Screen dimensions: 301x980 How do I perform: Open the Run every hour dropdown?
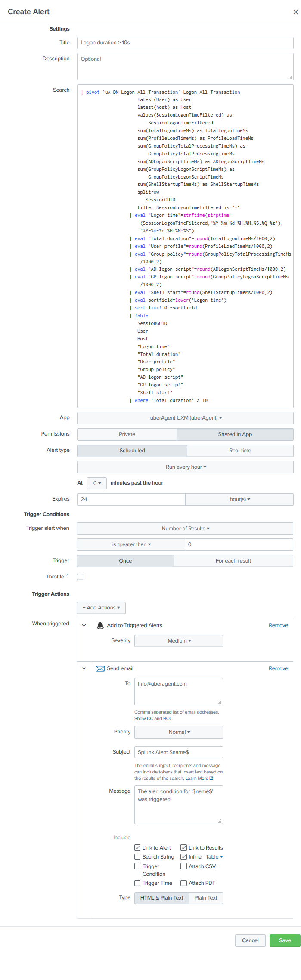[x=185, y=467]
